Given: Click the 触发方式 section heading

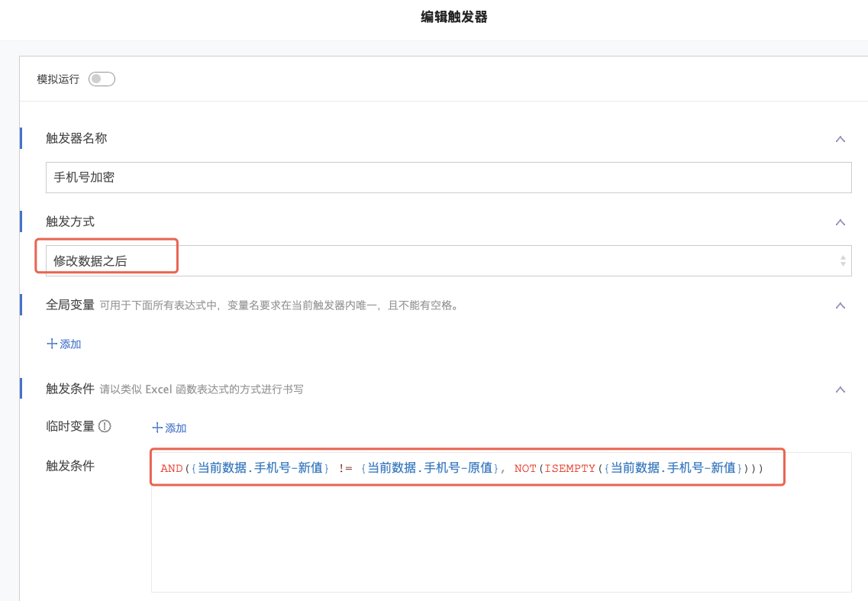Looking at the screenshot, I should [x=70, y=221].
